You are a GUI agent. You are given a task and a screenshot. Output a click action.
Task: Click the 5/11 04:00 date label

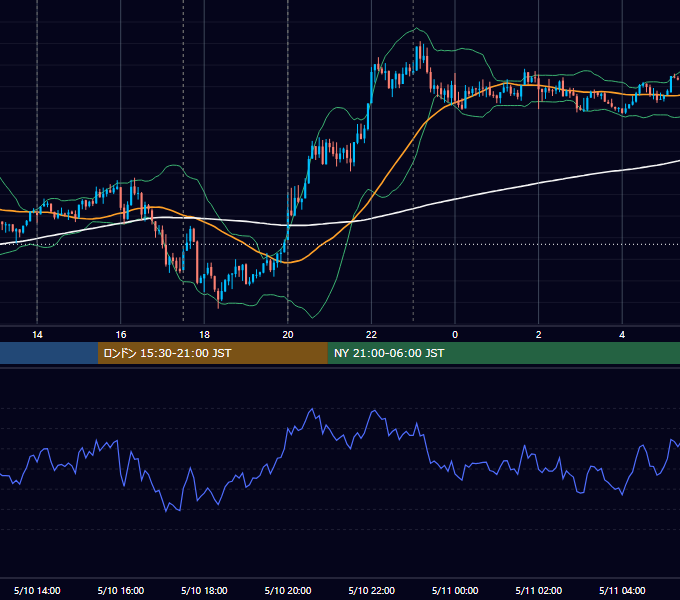tap(622, 590)
